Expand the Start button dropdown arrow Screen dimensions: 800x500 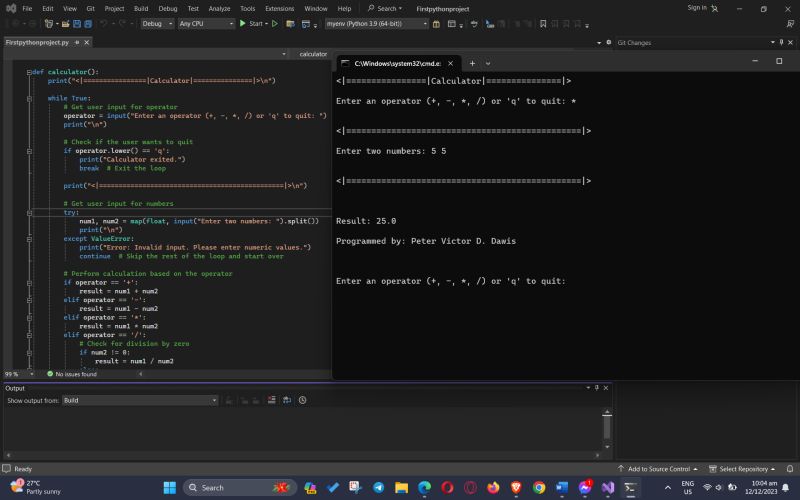coord(266,24)
